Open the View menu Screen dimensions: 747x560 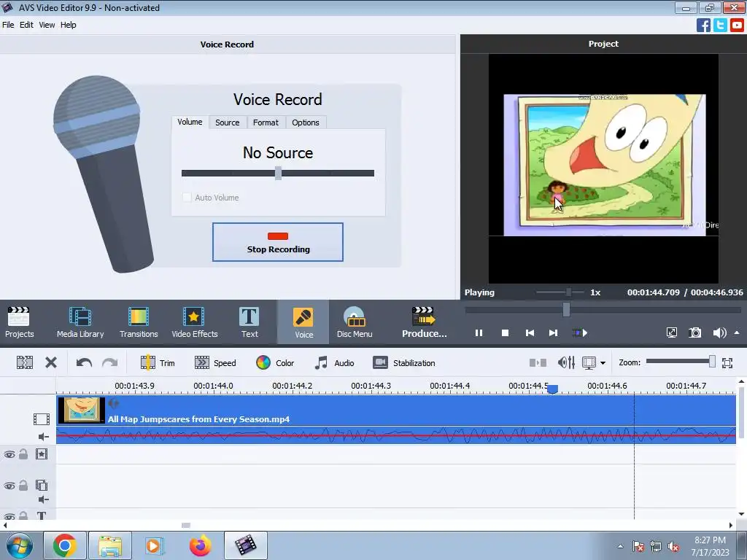coord(47,25)
